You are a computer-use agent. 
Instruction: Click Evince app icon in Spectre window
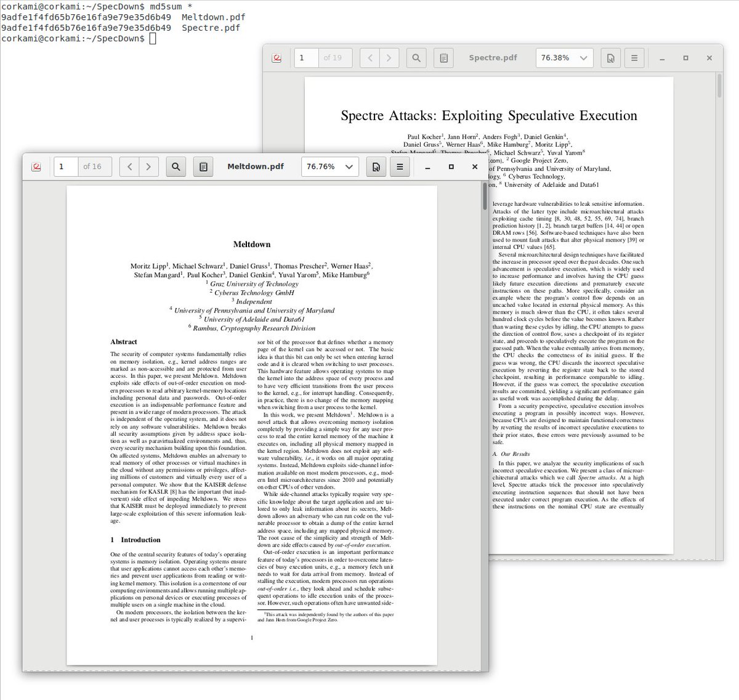(277, 58)
